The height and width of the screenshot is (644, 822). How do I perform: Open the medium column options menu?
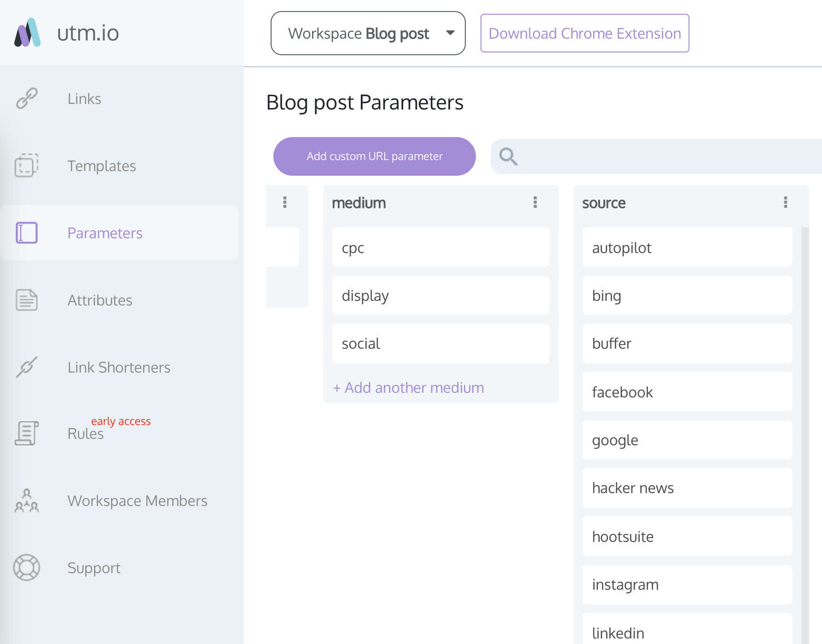(x=535, y=202)
